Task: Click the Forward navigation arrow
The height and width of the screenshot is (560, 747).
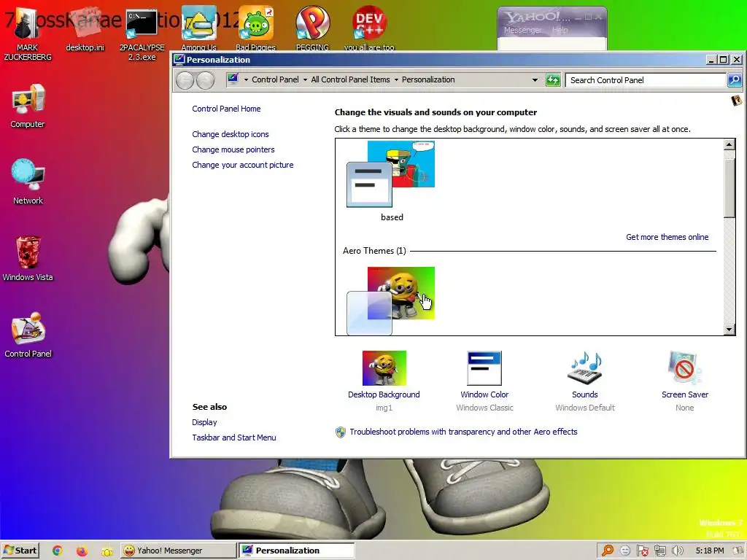Action: point(205,80)
